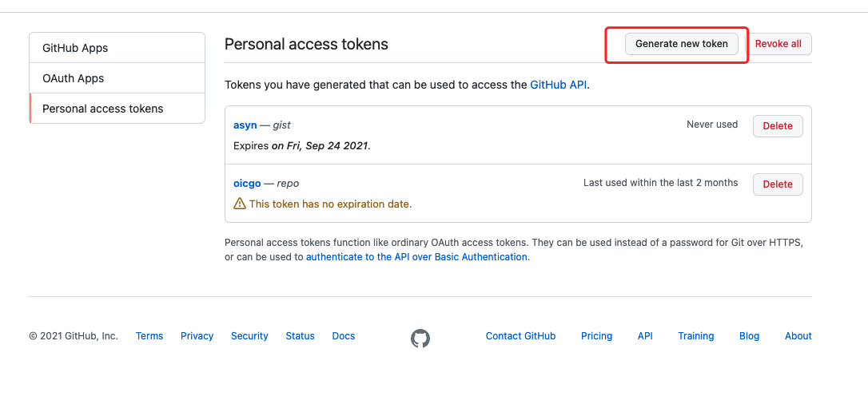Open the Basic Authentication API link

pos(416,257)
